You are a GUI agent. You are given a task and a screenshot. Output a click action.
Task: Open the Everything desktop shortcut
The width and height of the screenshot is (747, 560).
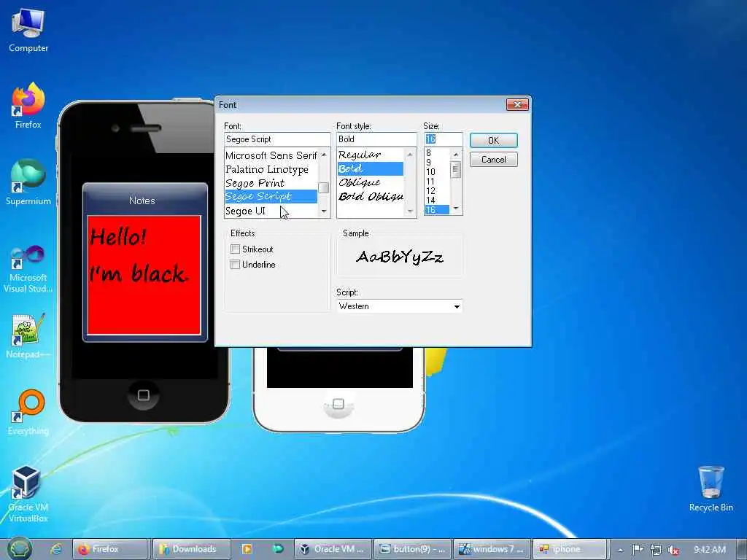click(x=28, y=413)
